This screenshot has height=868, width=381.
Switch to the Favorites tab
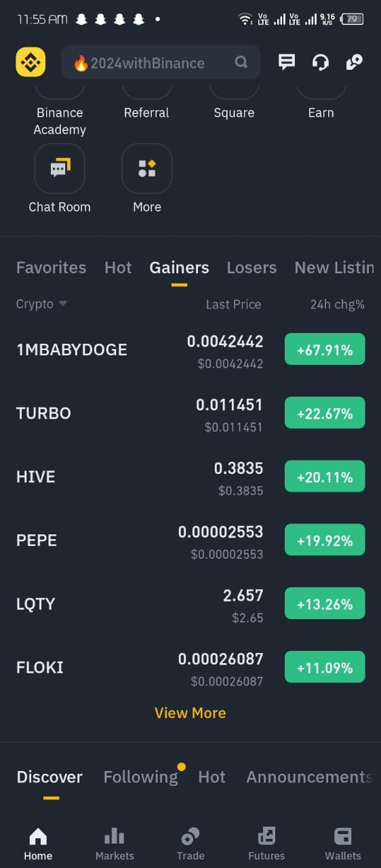point(51,268)
